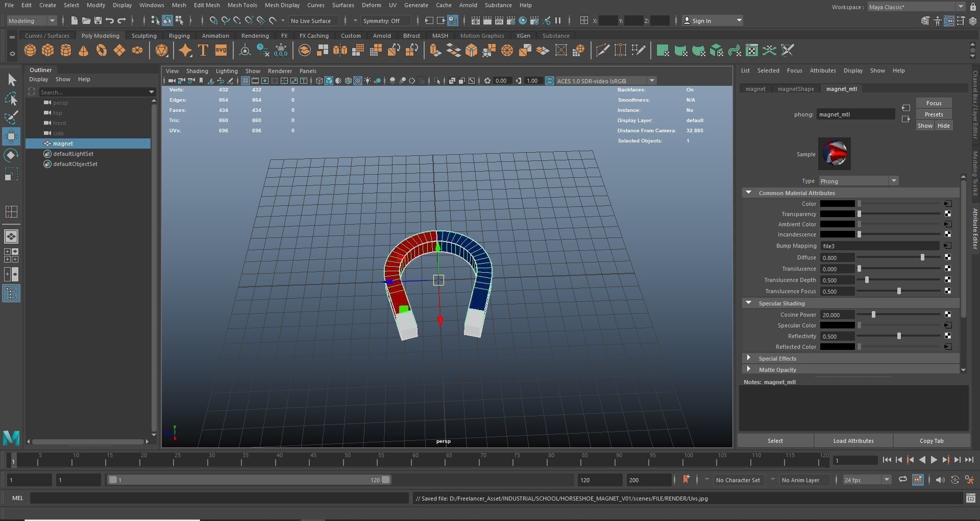Screen dimensions: 980x521
Task: Click the Diffuse slider
Action: click(899, 257)
